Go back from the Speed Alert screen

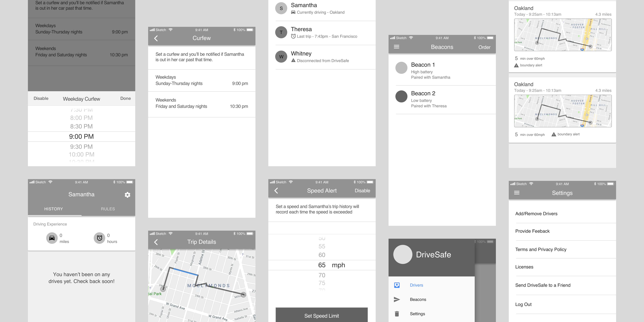[x=276, y=191]
